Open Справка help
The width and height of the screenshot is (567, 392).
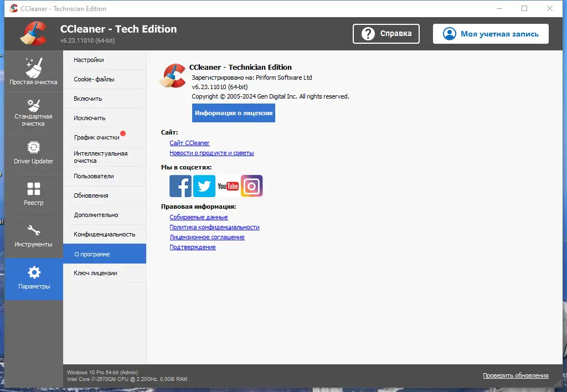(x=386, y=33)
